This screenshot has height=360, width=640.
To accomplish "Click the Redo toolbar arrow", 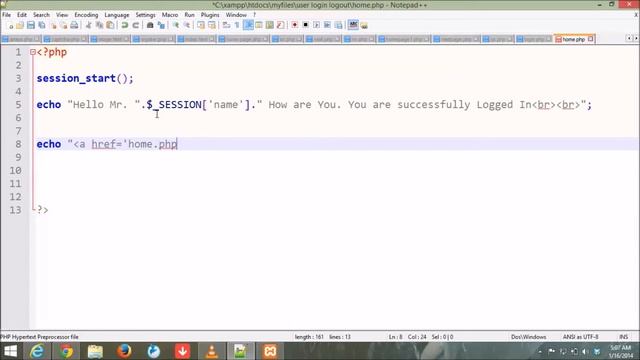I will [x=136, y=25].
